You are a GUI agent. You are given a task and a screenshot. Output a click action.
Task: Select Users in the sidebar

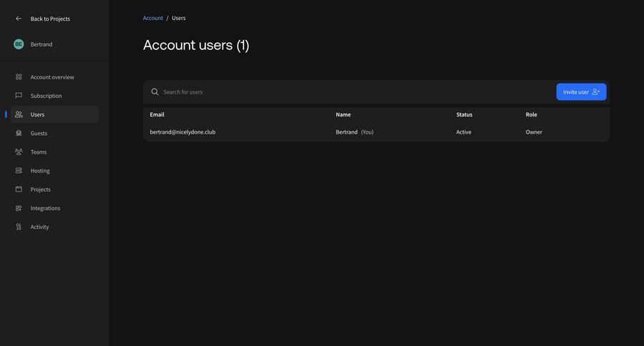(x=37, y=114)
